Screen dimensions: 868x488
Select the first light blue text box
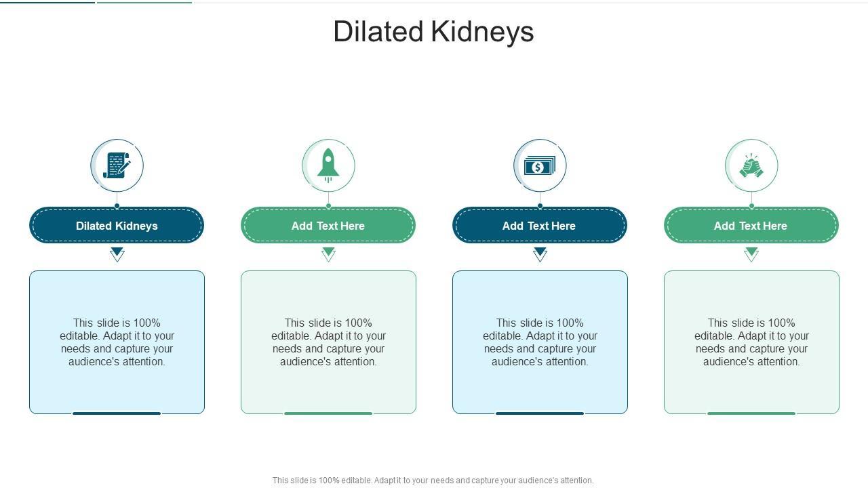click(117, 342)
